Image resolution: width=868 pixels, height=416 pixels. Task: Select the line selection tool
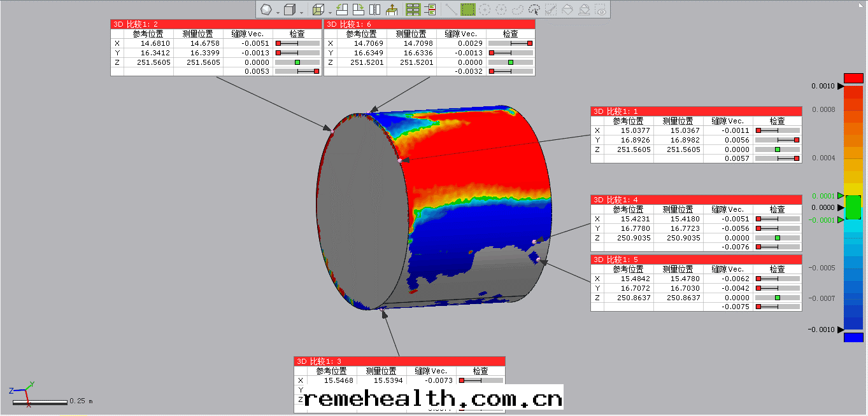[x=450, y=10]
